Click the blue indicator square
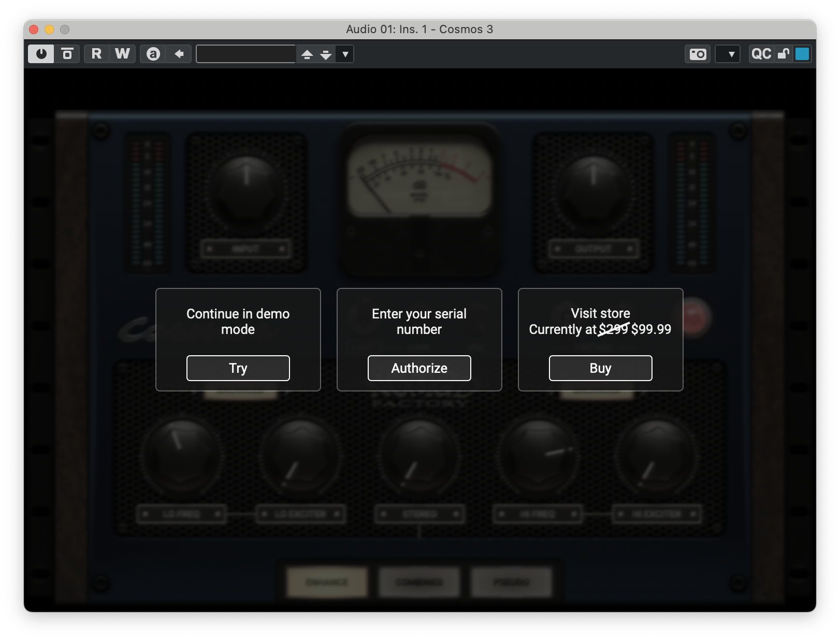The height and width of the screenshot is (640, 840). [802, 54]
